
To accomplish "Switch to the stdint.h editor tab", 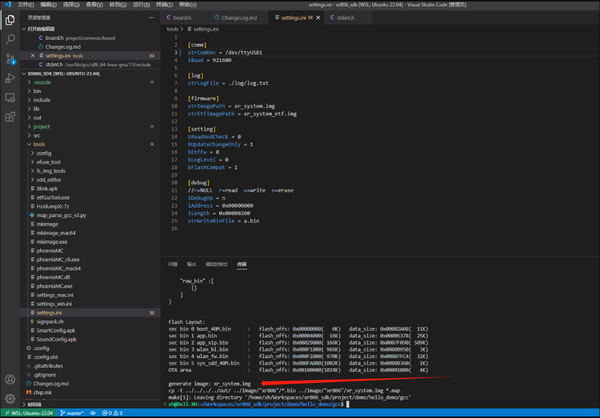I will coord(347,18).
